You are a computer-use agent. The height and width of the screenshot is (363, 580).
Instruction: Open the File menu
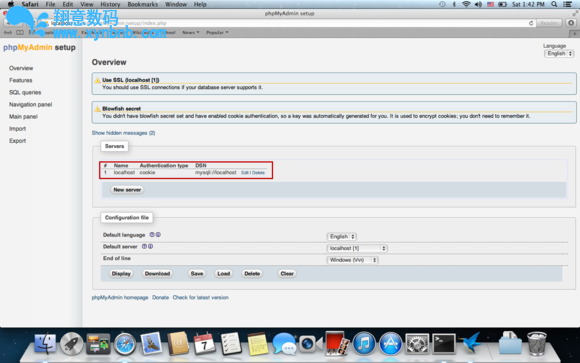50,4
